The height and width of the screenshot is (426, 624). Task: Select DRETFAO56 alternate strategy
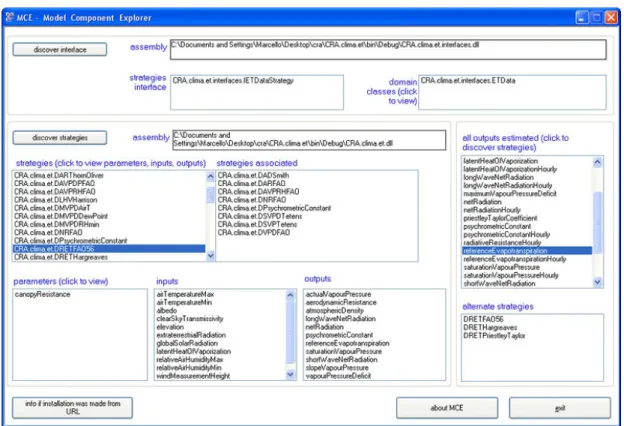coord(483,319)
